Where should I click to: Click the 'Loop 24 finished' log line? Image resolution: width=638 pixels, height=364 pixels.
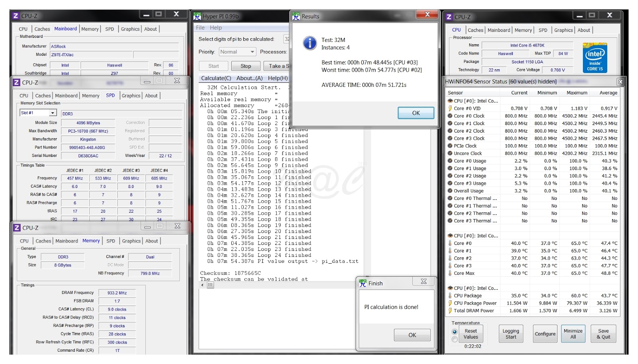point(284,255)
